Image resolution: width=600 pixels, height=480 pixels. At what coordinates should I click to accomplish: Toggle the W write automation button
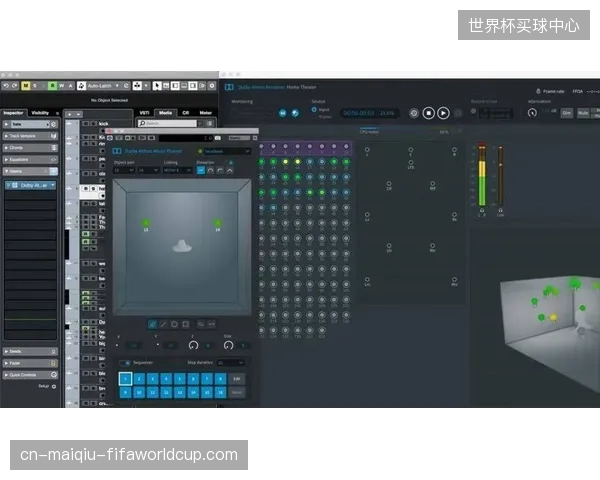point(61,85)
